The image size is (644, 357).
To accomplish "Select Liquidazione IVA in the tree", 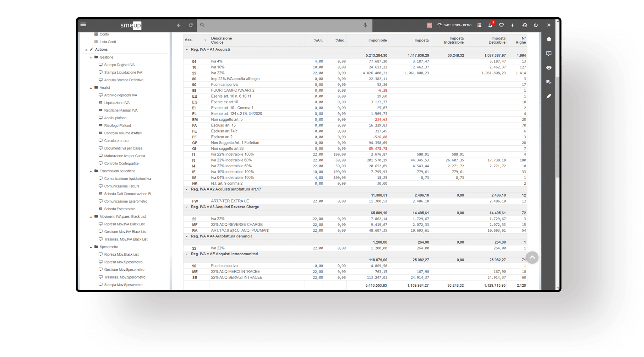I will (x=117, y=103).
